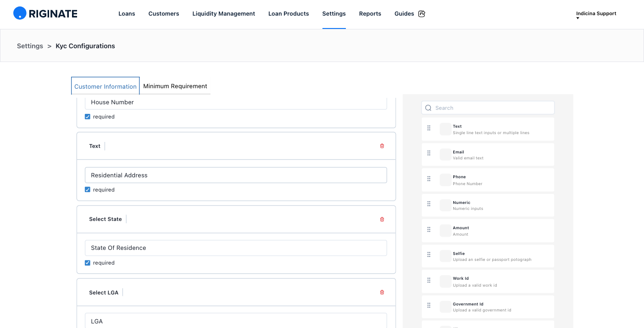The image size is (644, 328).
Task: Open the Loans menu
Action: point(127,14)
